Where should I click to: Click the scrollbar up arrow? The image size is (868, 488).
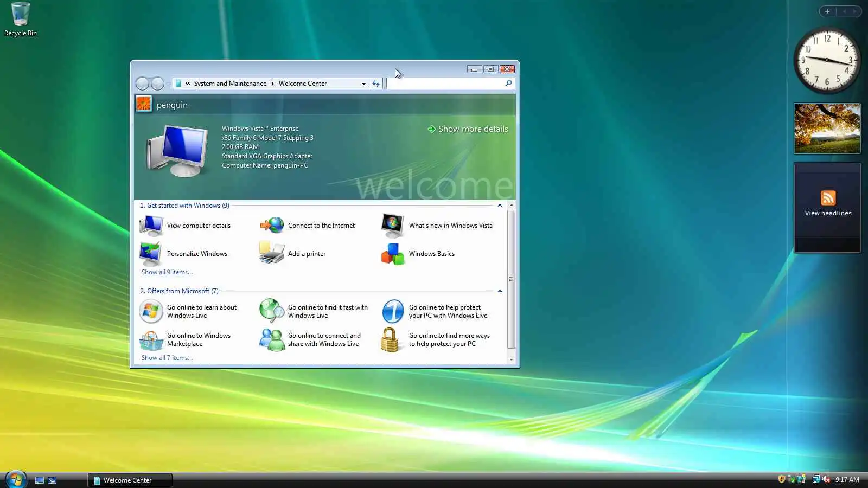click(x=511, y=206)
